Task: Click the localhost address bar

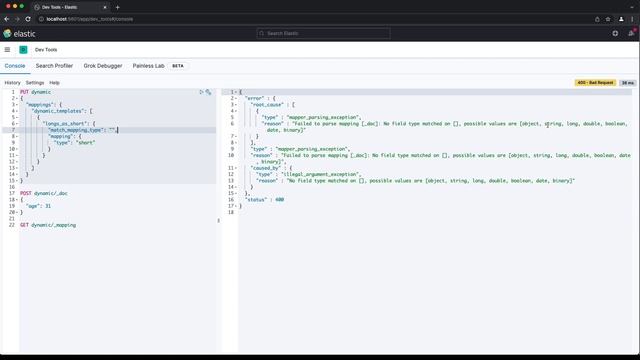Action: (x=89, y=19)
